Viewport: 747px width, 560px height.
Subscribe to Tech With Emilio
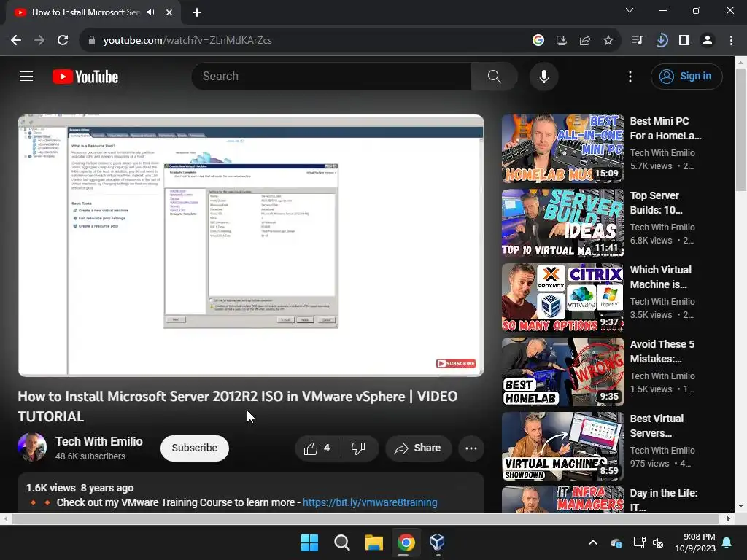(194, 448)
